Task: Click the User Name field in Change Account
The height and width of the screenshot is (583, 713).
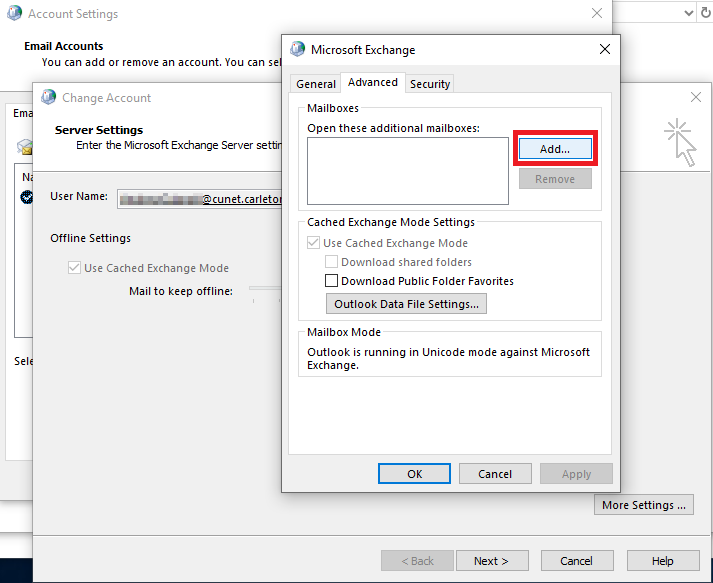Action: (200, 199)
